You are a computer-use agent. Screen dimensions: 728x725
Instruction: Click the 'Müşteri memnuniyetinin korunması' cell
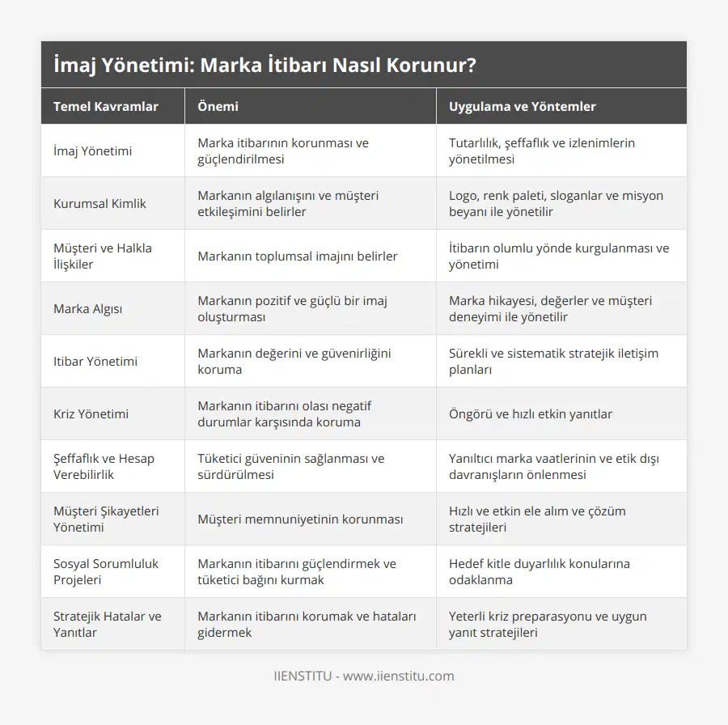tap(300, 519)
